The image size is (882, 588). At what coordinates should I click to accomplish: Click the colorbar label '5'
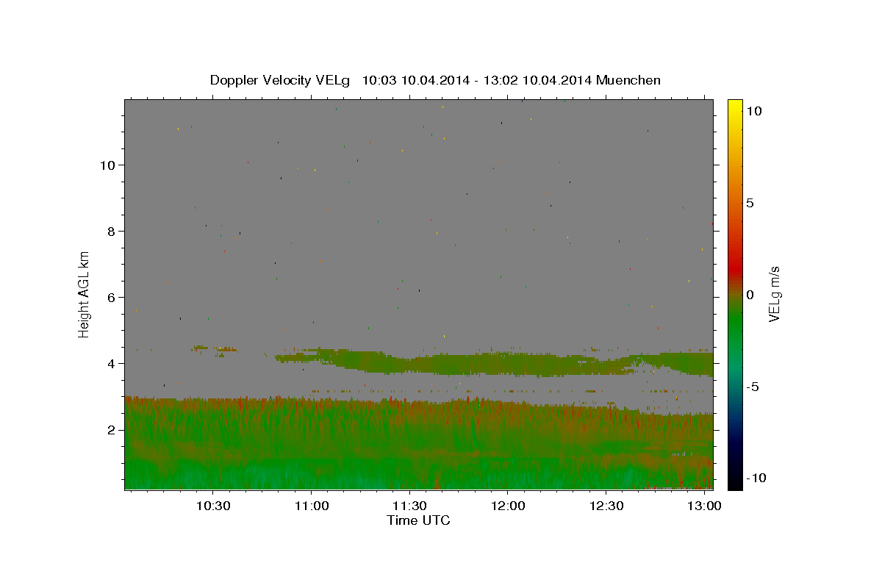(x=750, y=203)
